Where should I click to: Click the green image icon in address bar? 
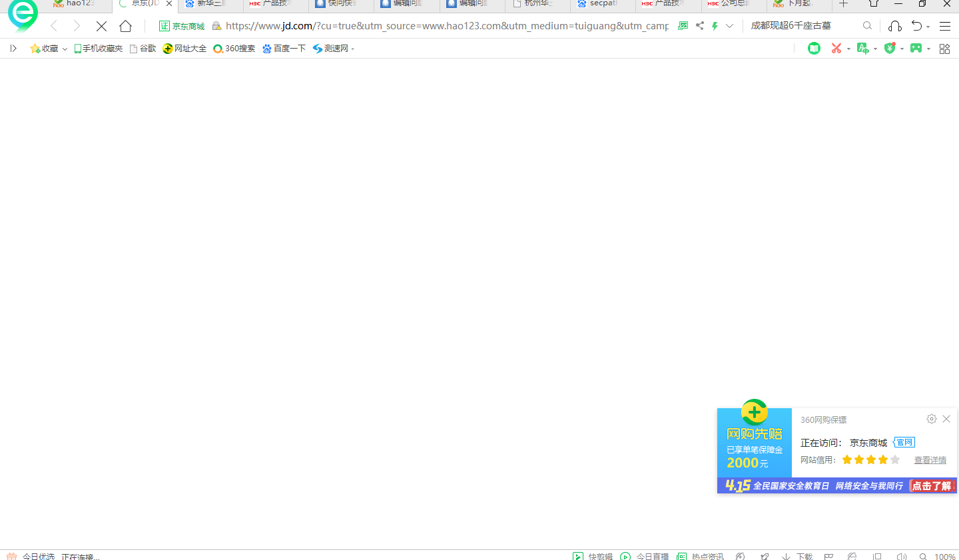point(683,26)
